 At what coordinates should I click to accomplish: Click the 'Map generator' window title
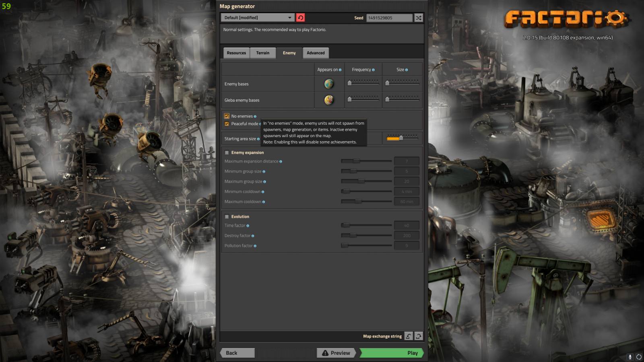pos(237,6)
